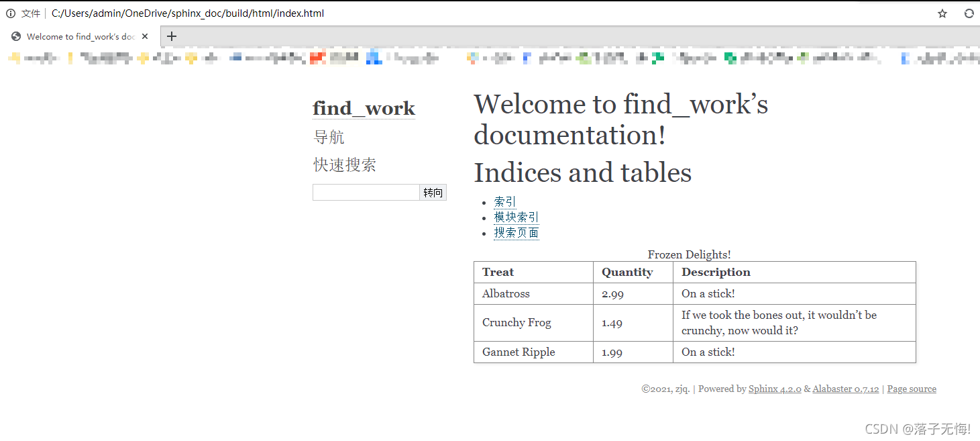Open the 索引 link
The height and width of the screenshot is (441, 980).
504,201
